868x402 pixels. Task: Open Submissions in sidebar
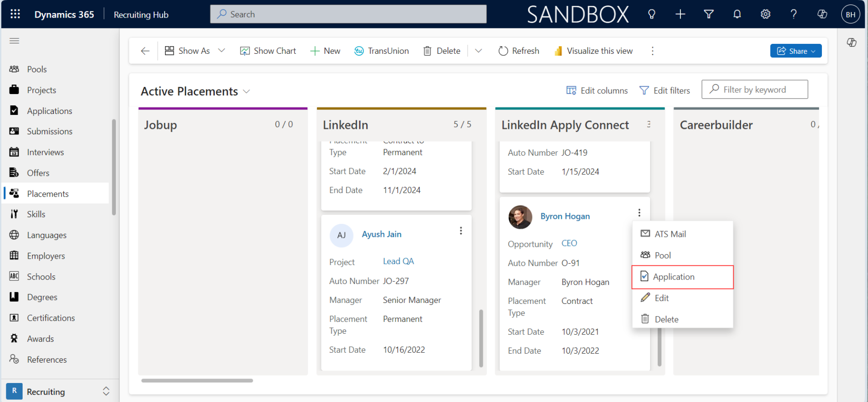pos(56,131)
